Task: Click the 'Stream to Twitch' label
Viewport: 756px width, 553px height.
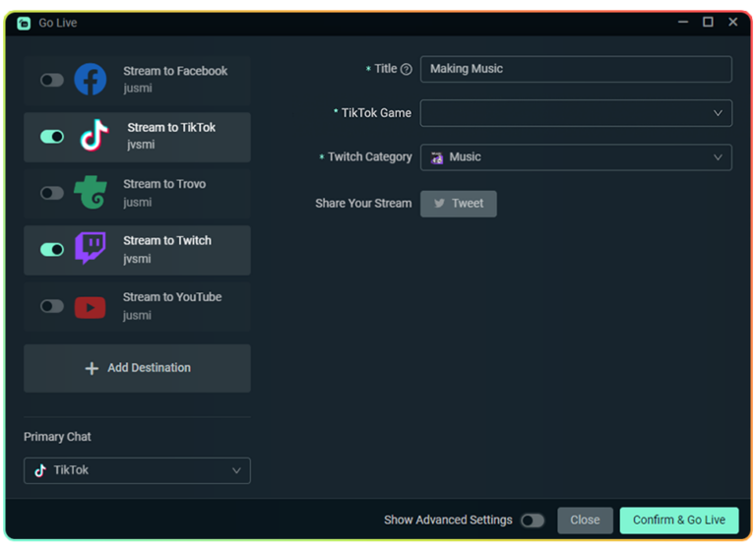Action: coord(167,240)
